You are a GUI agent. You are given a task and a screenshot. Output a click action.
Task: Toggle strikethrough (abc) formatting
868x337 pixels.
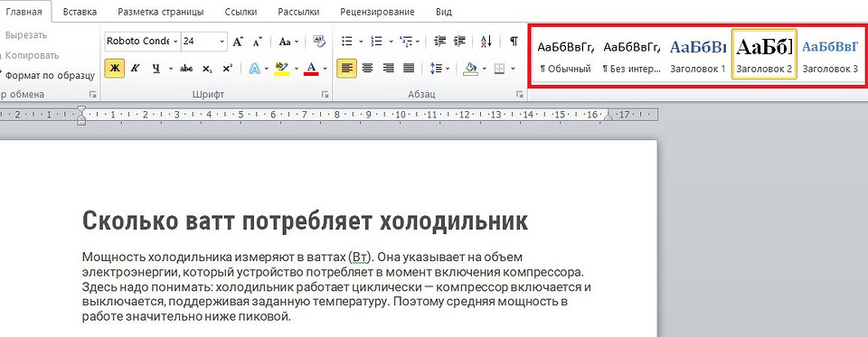tap(186, 69)
